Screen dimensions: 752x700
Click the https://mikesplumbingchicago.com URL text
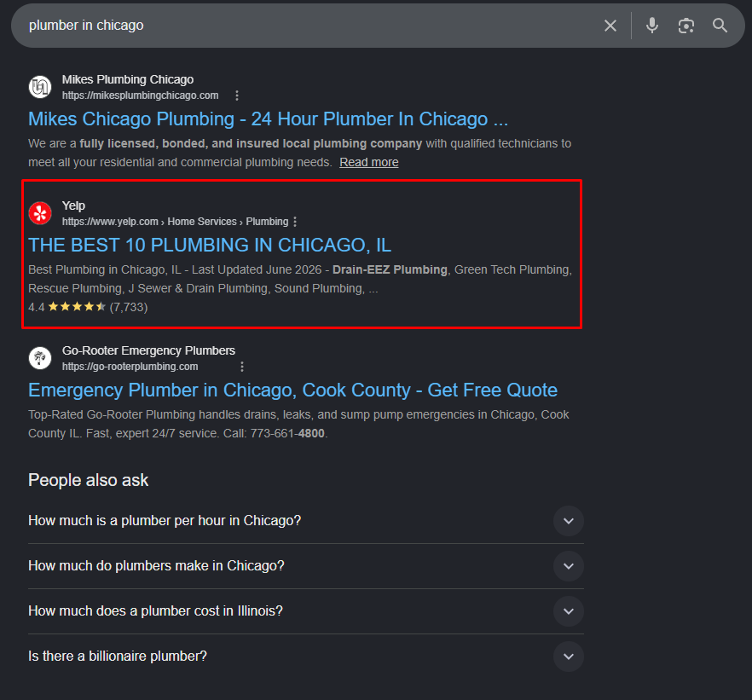(x=140, y=95)
